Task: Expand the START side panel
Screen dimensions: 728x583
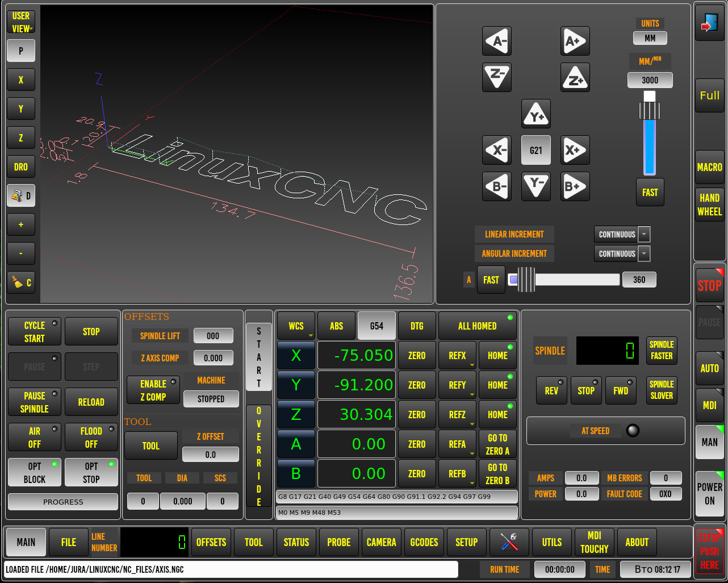Action: tap(259, 357)
